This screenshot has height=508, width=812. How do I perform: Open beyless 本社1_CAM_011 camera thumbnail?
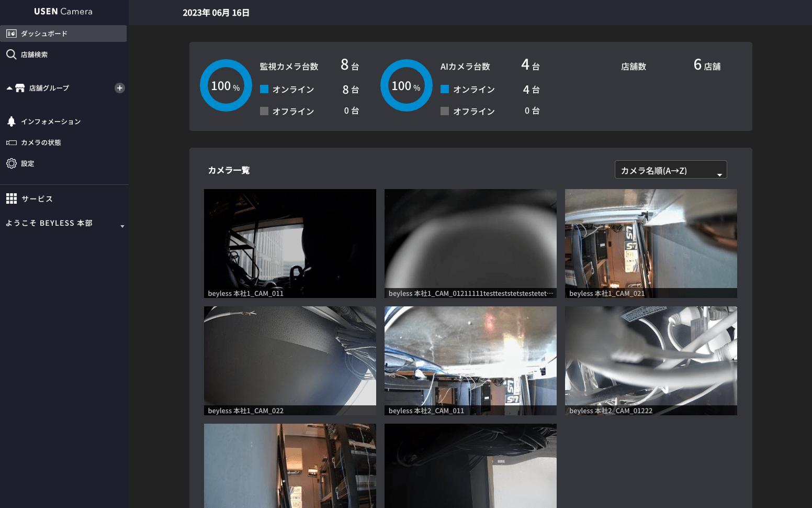(290, 243)
